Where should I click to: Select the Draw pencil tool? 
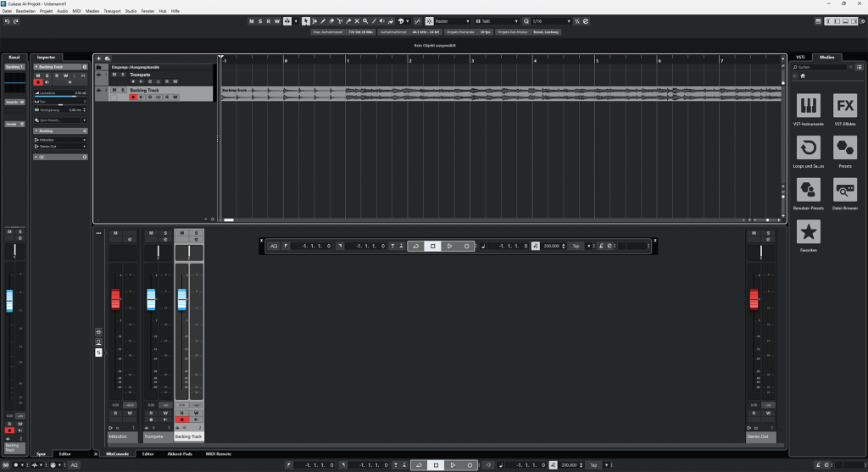click(323, 21)
